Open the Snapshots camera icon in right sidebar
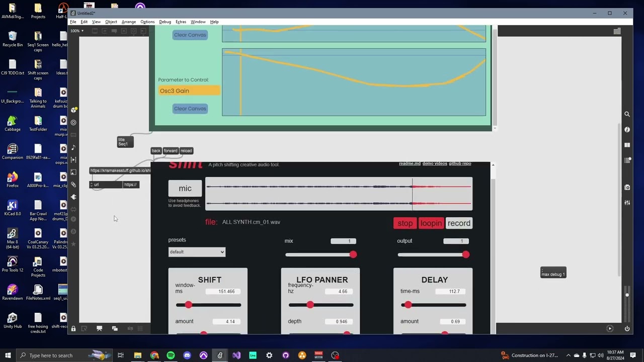 click(x=627, y=187)
